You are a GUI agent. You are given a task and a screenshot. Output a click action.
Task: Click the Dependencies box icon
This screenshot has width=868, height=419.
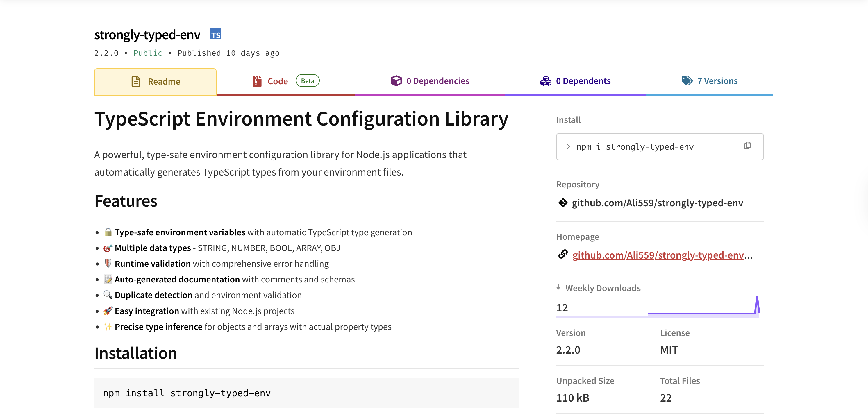tap(396, 81)
